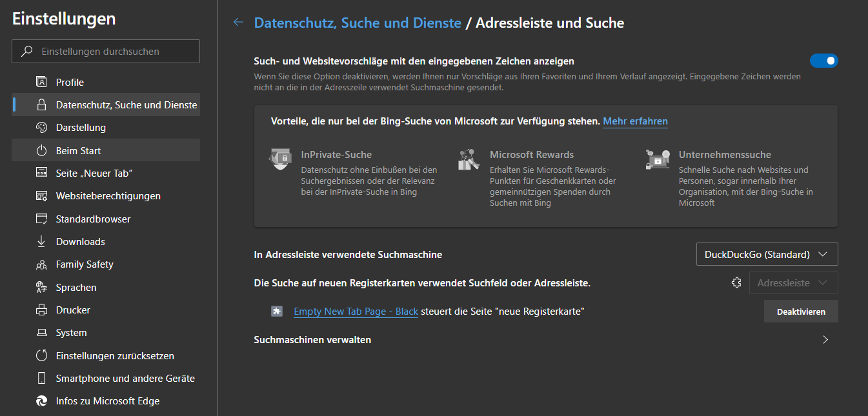
Task: Open the disabled Adressleiste dropdown
Action: point(794,283)
